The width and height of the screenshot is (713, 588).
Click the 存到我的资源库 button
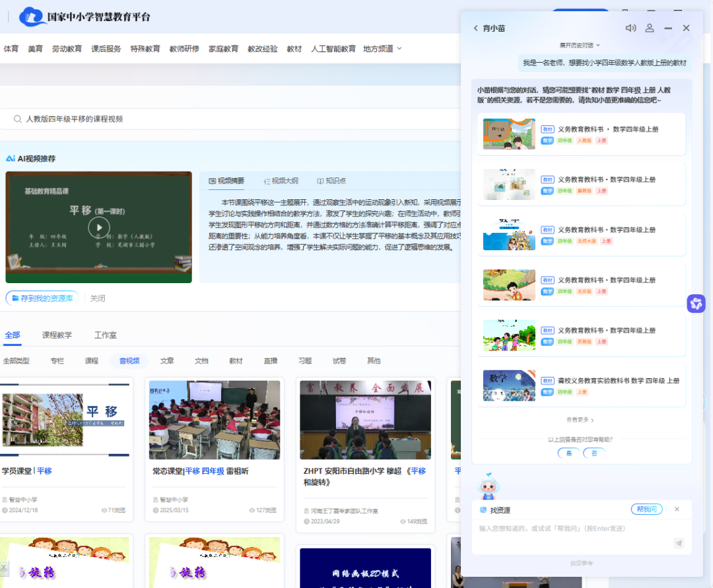(x=42, y=298)
